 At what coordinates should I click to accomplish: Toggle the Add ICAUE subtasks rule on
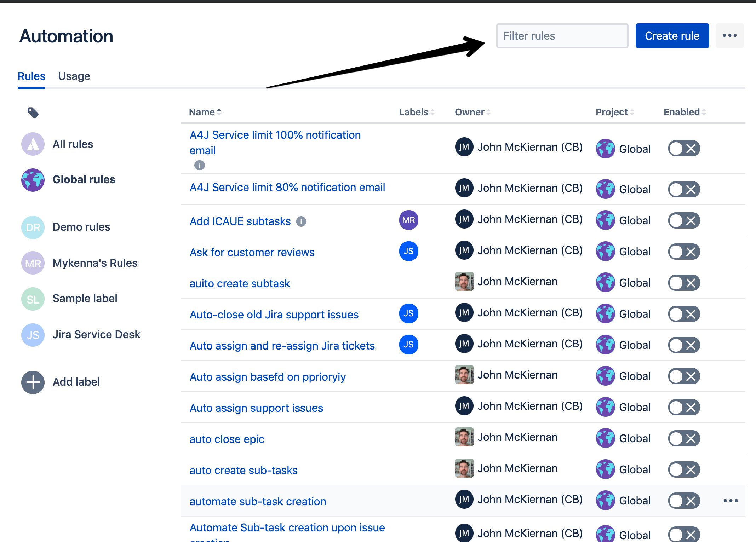tap(684, 221)
